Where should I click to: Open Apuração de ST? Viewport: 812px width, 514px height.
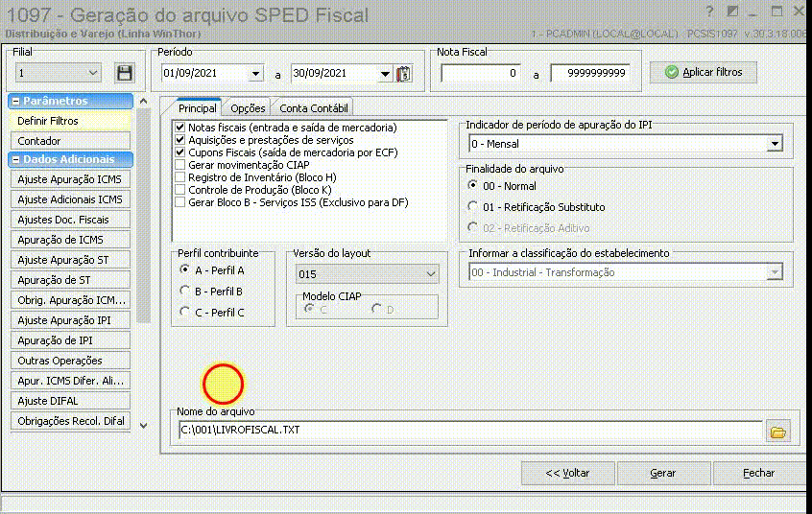(70, 280)
